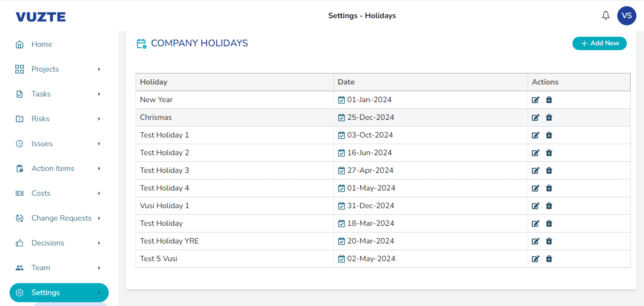The height and width of the screenshot is (306, 644).
Task: Go to Home in sidebar
Action: 41,44
